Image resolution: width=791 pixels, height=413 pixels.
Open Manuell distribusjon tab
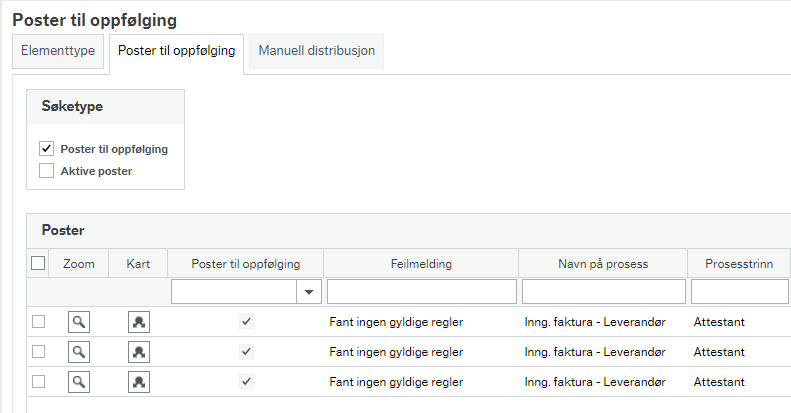coord(316,51)
